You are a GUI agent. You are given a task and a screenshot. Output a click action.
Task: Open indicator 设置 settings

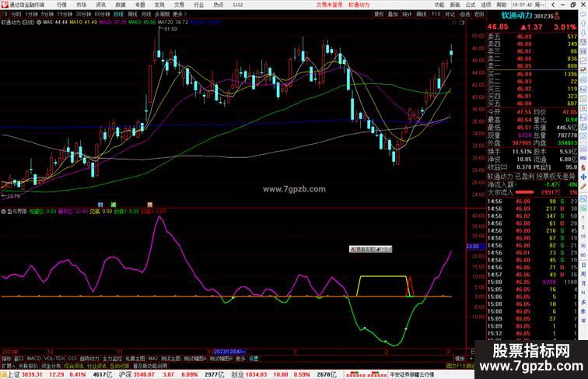coord(254,359)
